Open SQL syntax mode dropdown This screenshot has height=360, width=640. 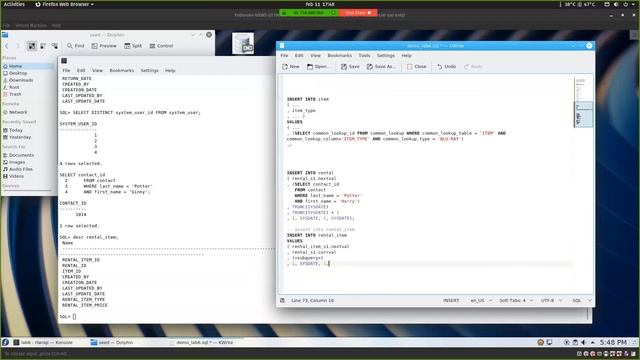pos(582,300)
